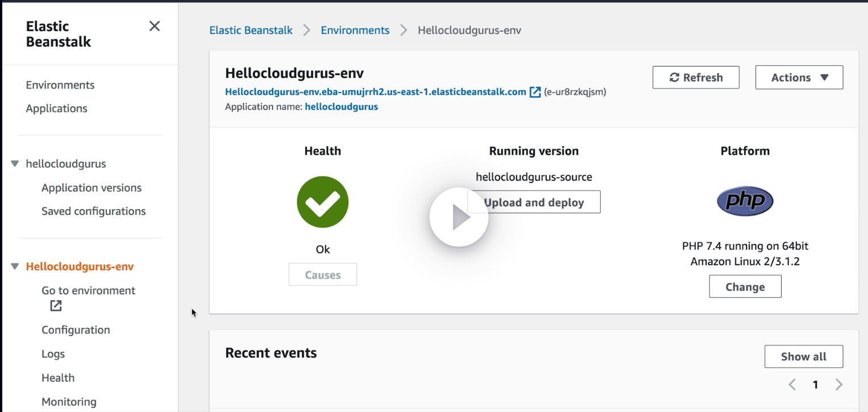Collapse the hellocloudgurus application tree

click(x=15, y=164)
